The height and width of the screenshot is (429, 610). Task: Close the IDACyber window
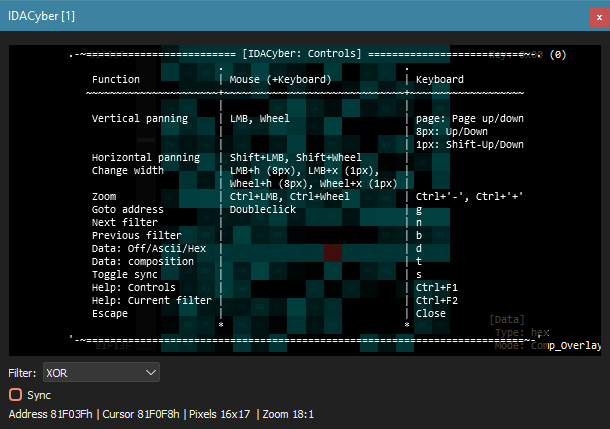coord(599,18)
